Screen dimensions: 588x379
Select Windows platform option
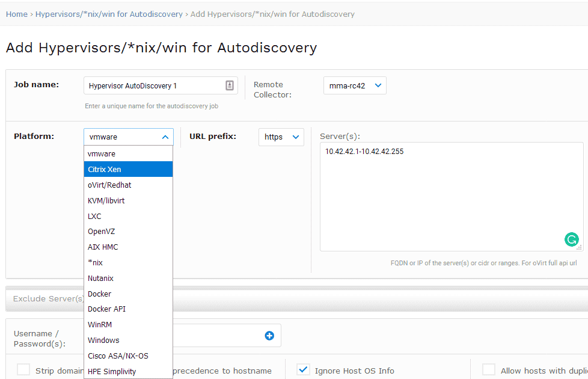point(128,340)
